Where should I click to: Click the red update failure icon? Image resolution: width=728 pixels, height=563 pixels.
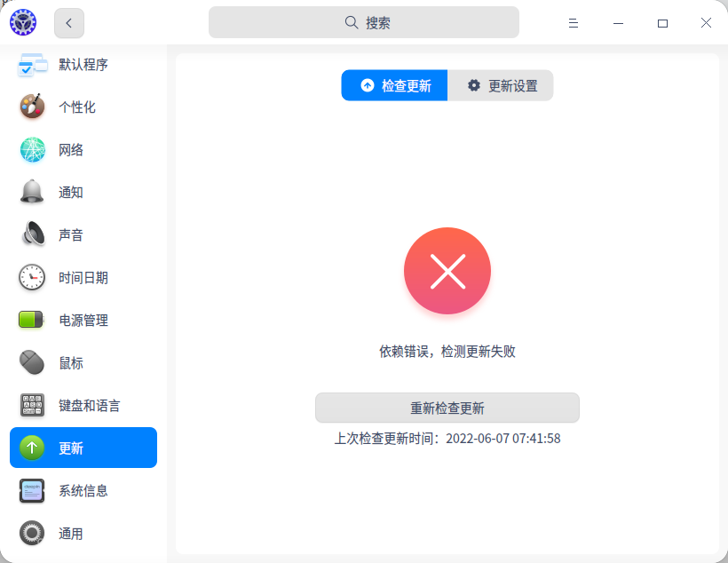(447, 271)
